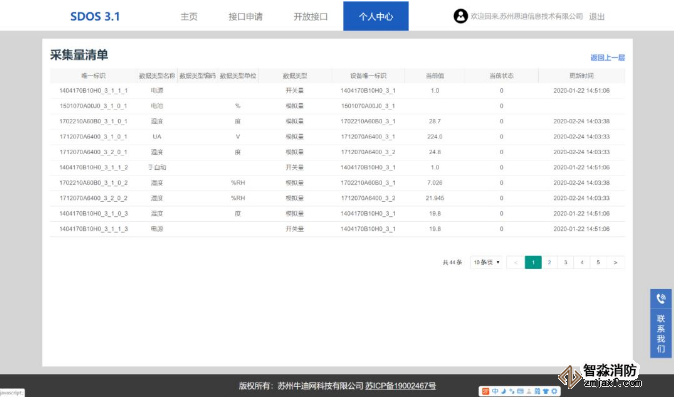Click the current value 224.0
This screenshot has width=674, height=398.
coord(435,137)
